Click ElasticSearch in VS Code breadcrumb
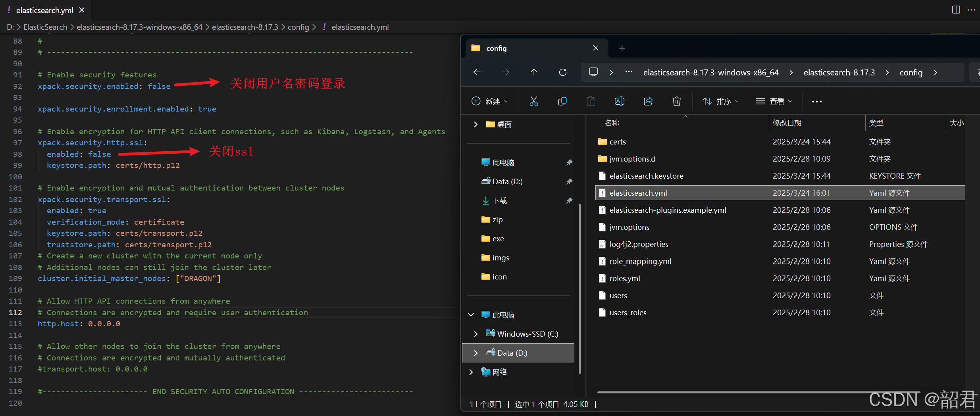The width and height of the screenshot is (980, 416). 45,27
